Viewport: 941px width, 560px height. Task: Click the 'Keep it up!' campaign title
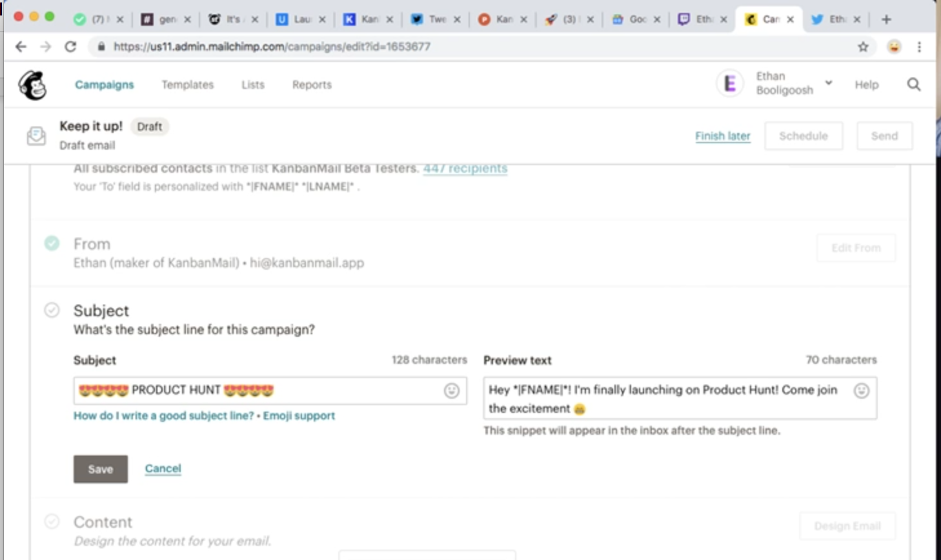tap(91, 126)
